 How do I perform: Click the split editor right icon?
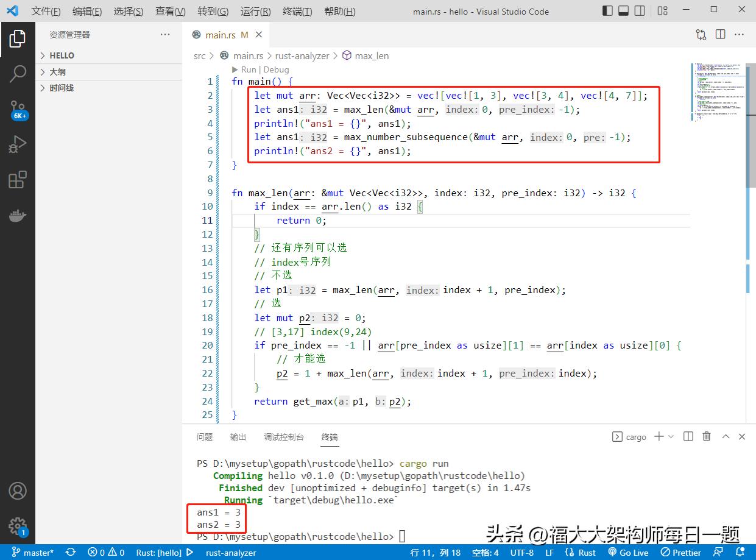(721, 35)
